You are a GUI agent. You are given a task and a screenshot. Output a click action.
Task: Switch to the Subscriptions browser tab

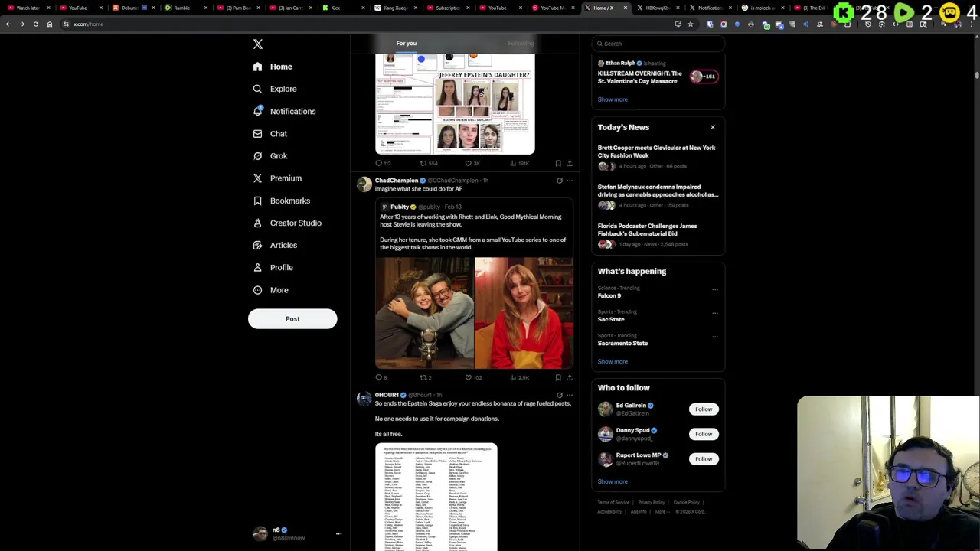(448, 8)
